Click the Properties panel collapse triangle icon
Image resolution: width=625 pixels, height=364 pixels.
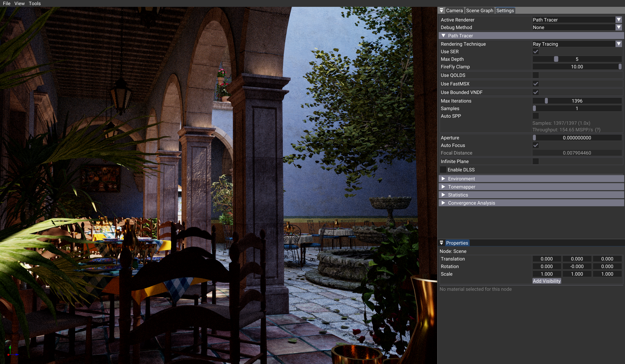442,243
